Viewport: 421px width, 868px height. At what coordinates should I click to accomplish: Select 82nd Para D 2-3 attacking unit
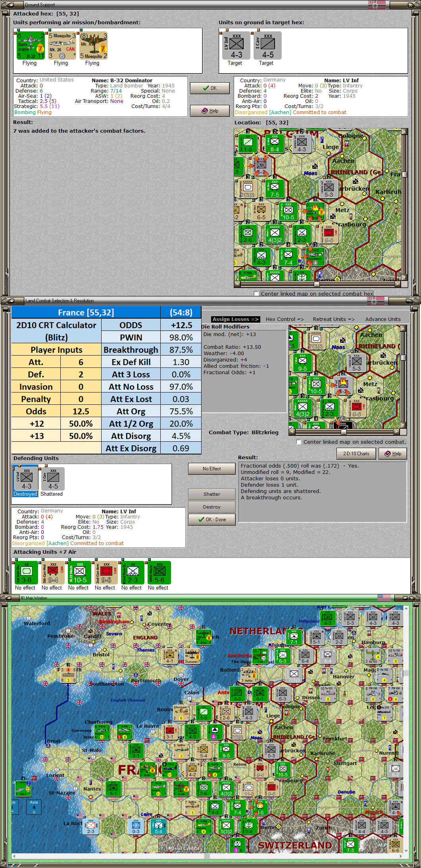coord(133,572)
